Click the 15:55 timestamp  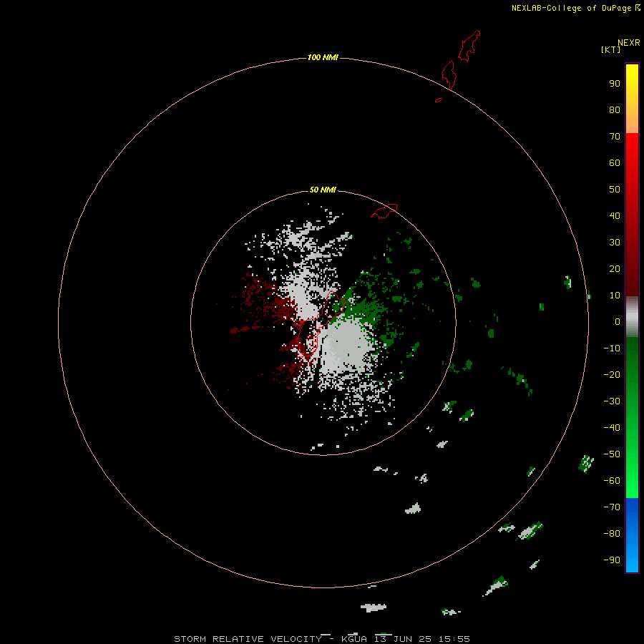454,639
